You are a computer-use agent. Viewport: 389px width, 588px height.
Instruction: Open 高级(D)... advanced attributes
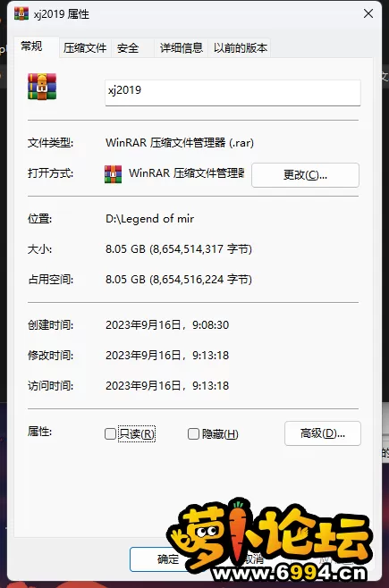[323, 433]
